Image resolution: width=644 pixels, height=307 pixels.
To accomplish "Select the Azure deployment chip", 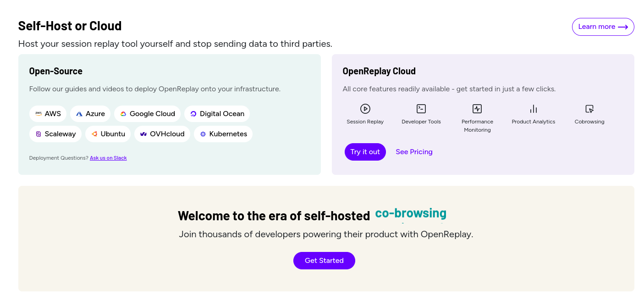I will point(90,114).
